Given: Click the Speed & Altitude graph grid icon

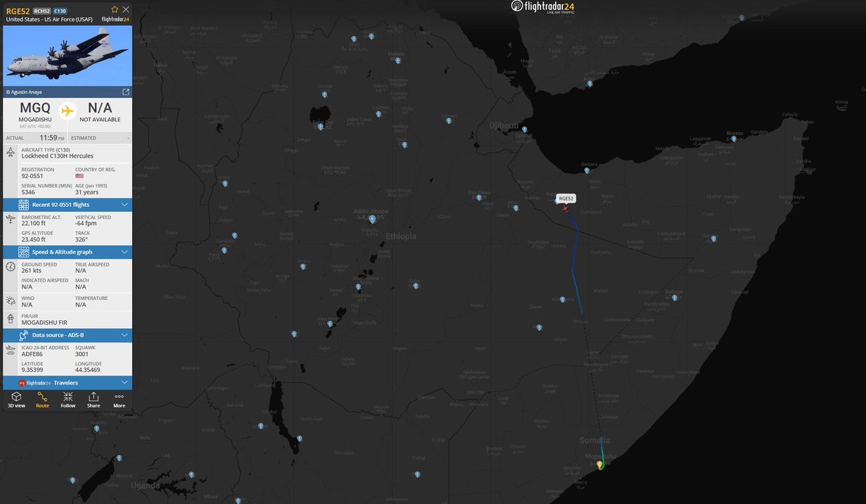Looking at the screenshot, I should point(23,252).
